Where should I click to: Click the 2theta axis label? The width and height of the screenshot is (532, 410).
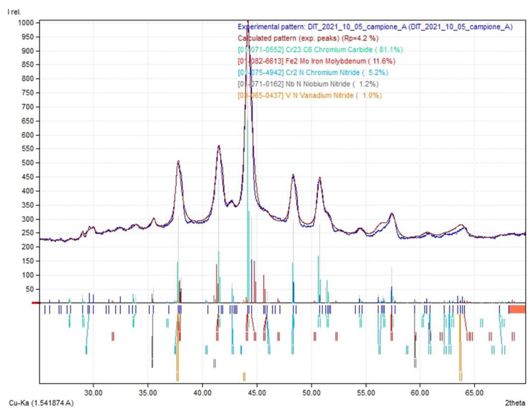(x=515, y=403)
